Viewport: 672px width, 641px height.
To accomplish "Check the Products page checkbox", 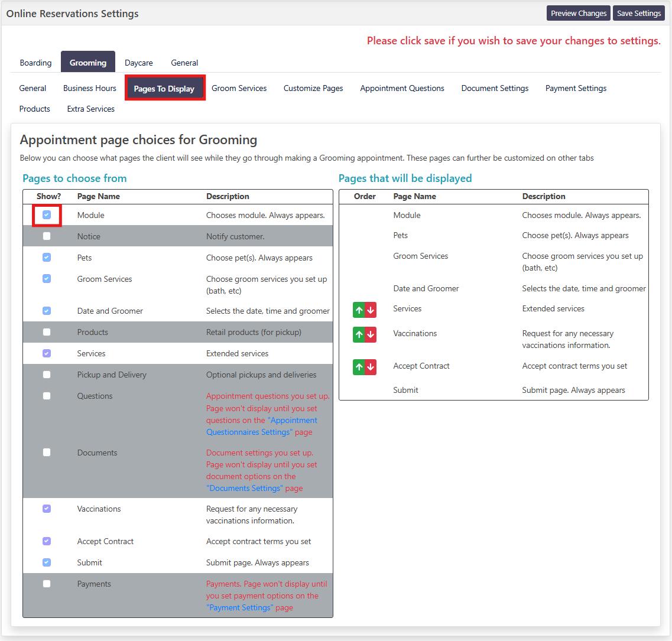I will tap(47, 332).
